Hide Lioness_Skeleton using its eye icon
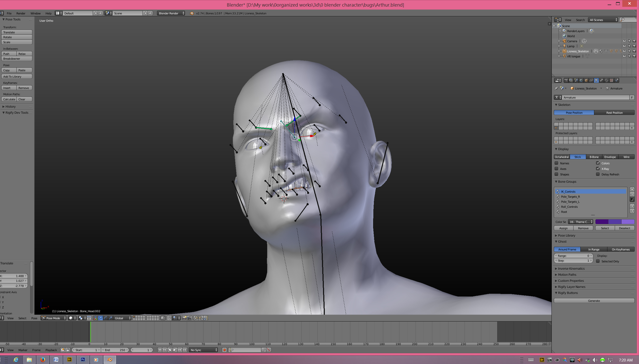 coord(624,51)
